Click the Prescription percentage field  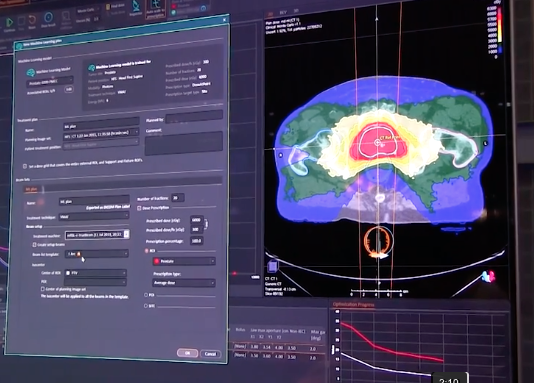tap(197, 241)
